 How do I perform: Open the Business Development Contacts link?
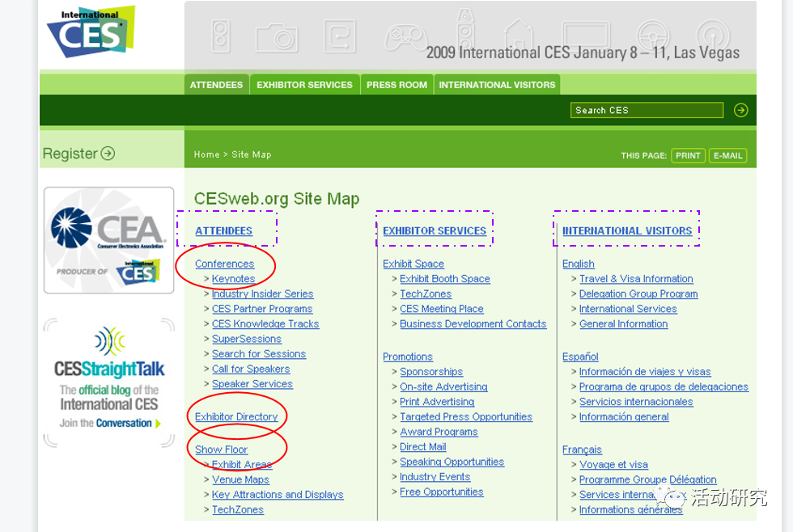click(x=473, y=324)
